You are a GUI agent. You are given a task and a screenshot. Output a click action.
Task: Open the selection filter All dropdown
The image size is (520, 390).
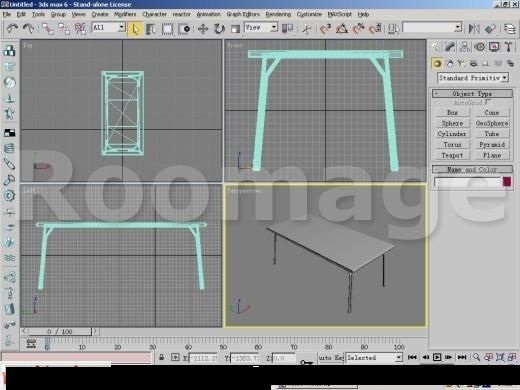[x=108, y=27]
